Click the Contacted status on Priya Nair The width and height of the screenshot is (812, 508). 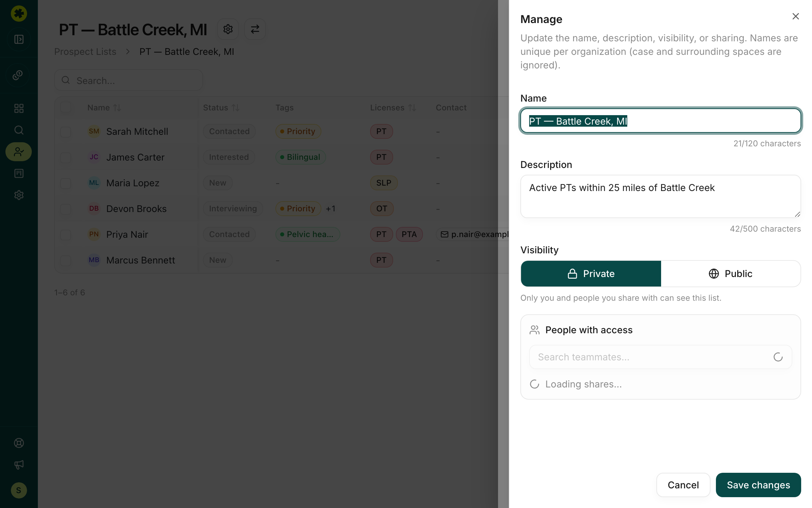[229, 234]
